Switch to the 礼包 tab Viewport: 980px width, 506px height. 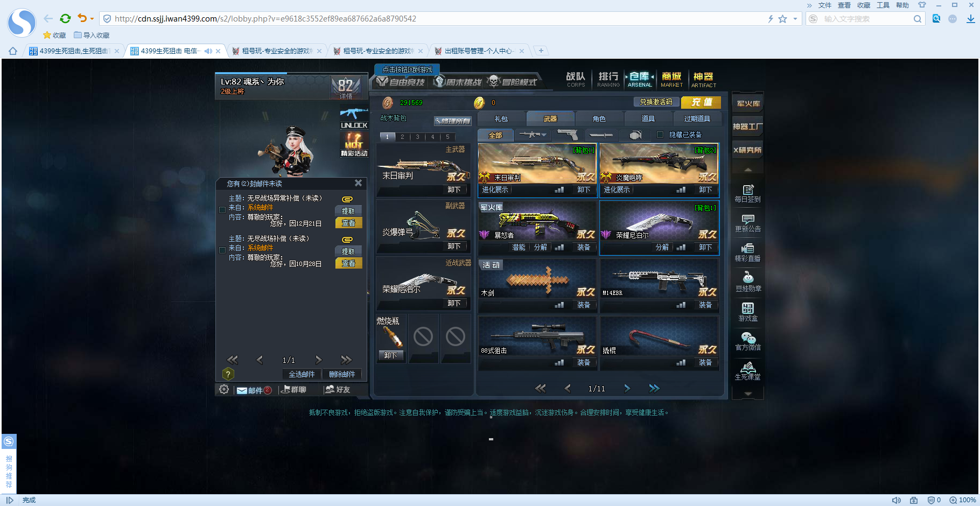pyautogui.click(x=501, y=118)
